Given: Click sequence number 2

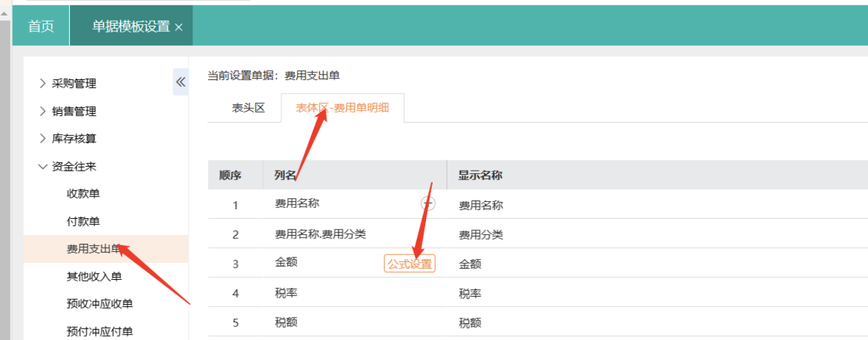Looking at the screenshot, I should 235,235.
